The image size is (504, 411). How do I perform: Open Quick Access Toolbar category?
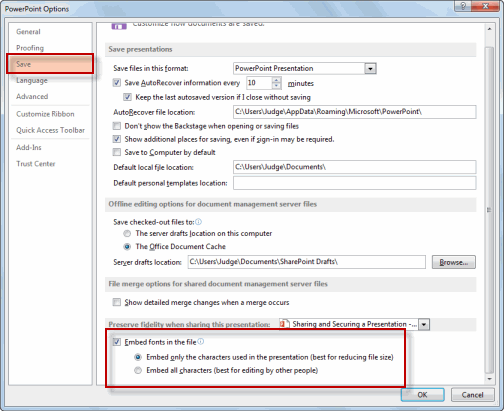(50, 130)
